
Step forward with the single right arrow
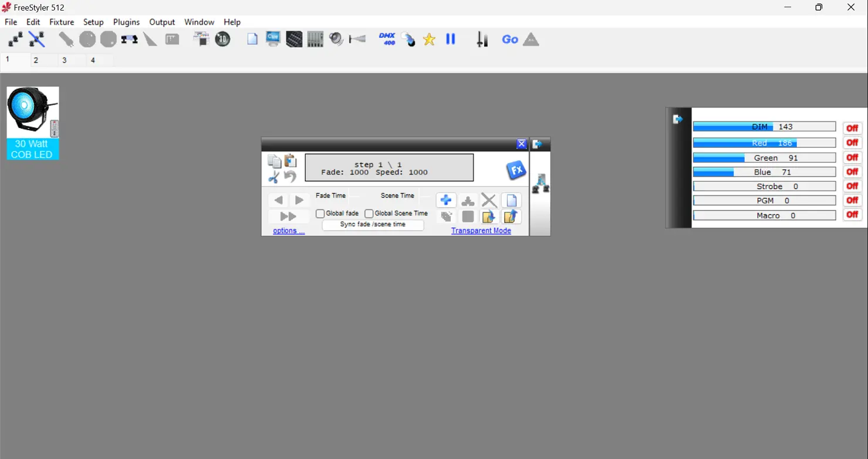coord(299,200)
